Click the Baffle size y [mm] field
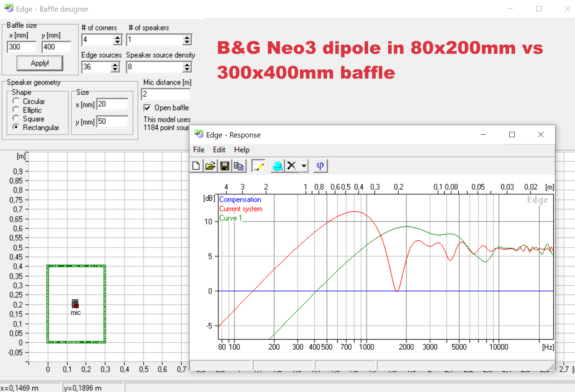 point(56,47)
